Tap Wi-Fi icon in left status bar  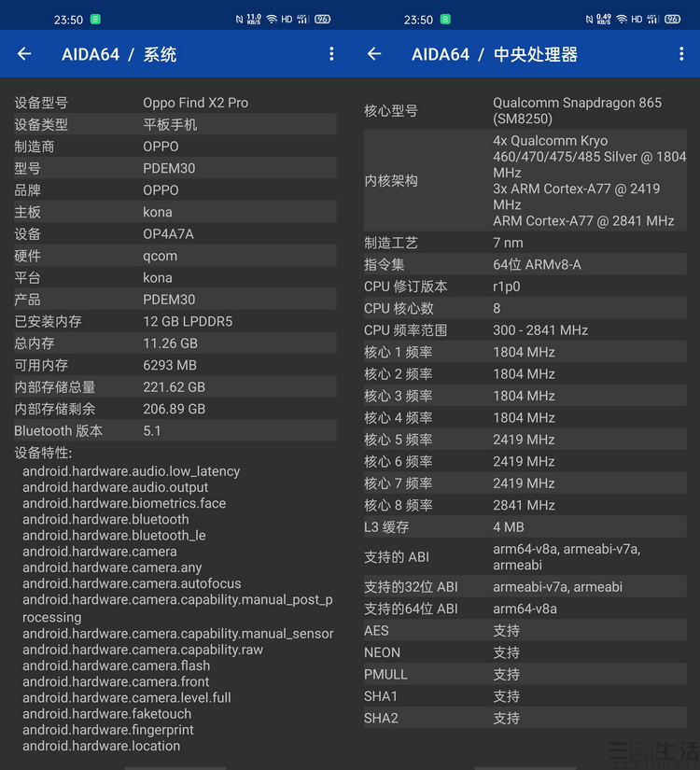272,20
